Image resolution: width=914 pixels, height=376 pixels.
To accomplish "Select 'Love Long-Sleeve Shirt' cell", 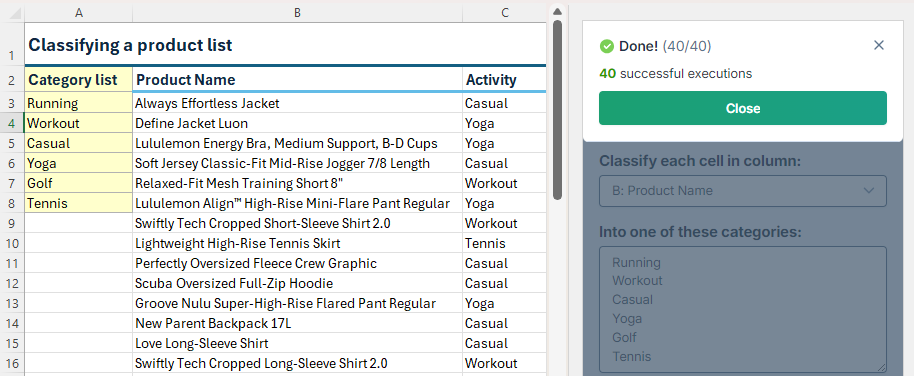I will [297, 343].
